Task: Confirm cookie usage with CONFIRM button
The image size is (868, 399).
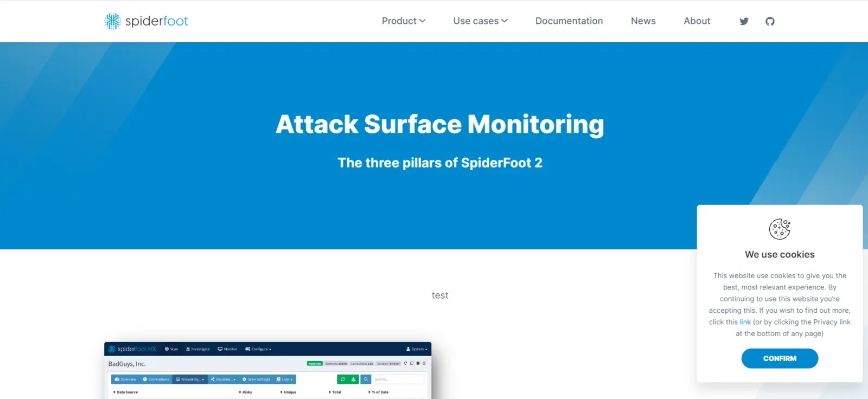Action: pyautogui.click(x=780, y=358)
